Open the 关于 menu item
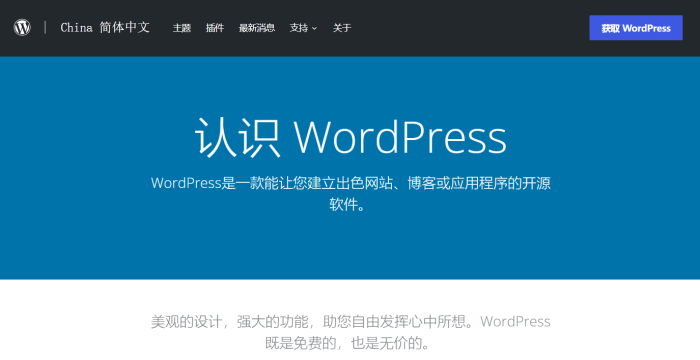Screen dimensions: 700x360 click(x=342, y=28)
